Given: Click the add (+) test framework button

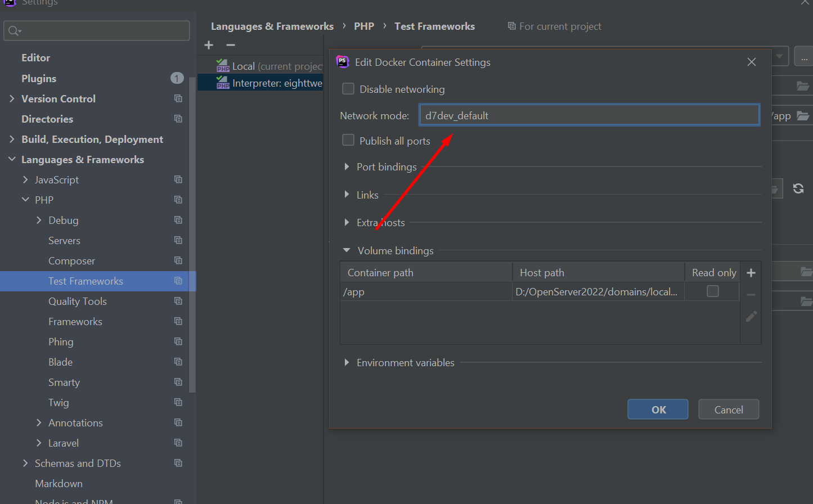Looking at the screenshot, I should pos(209,45).
